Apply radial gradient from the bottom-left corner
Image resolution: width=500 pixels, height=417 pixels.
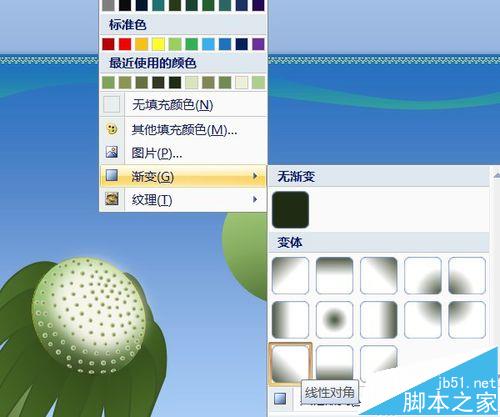[x=467, y=275]
